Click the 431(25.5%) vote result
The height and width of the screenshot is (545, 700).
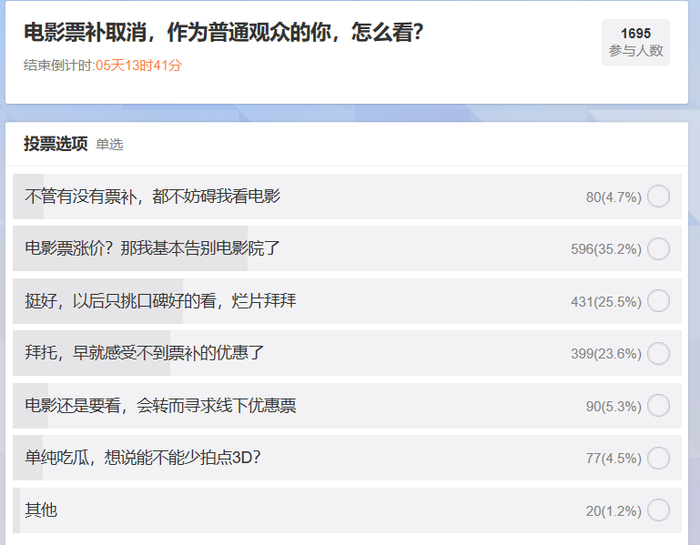click(605, 301)
